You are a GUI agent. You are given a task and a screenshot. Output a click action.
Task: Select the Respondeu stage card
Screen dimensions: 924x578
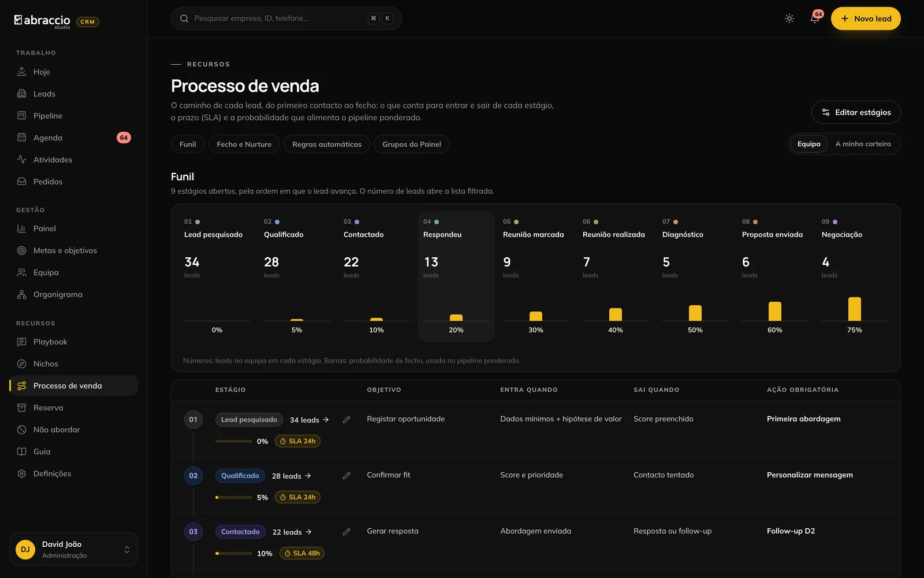pyautogui.click(x=456, y=276)
